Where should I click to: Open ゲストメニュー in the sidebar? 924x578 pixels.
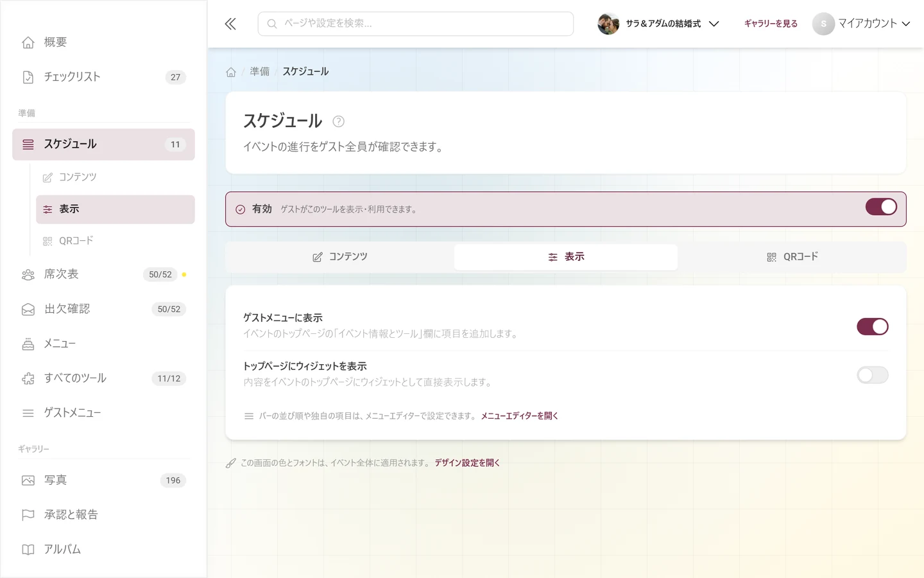click(103, 413)
